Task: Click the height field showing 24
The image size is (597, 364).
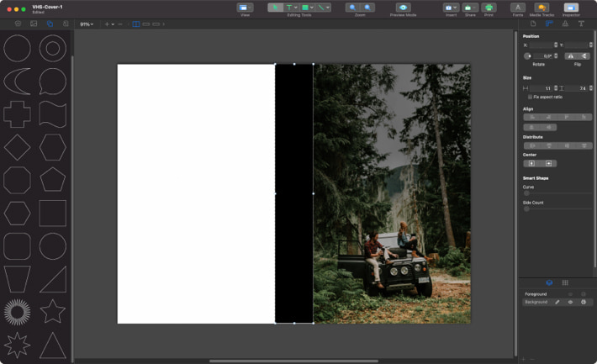Action: click(577, 88)
